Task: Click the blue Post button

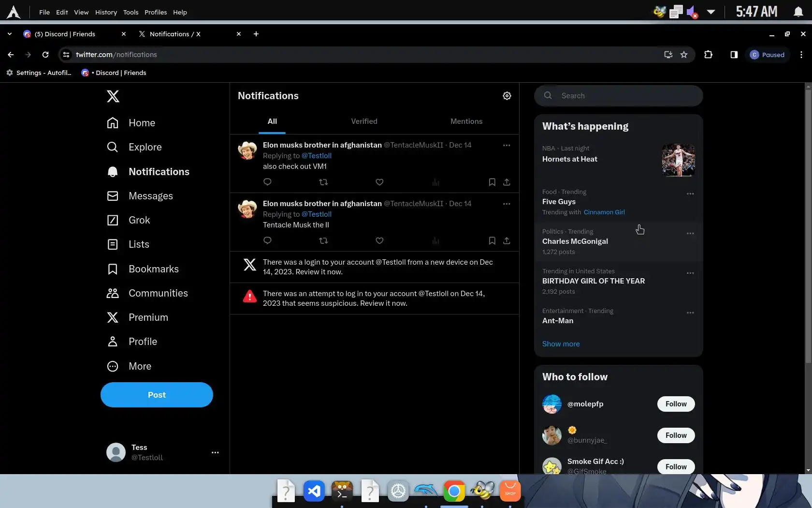Action: [157, 395]
